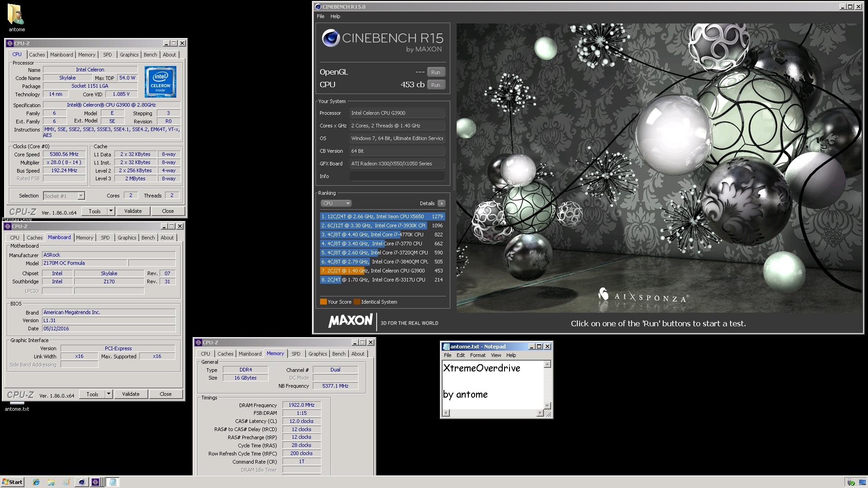Switch to CPU-Z taskbar button
The width and height of the screenshot is (868, 488).
click(x=96, y=482)
